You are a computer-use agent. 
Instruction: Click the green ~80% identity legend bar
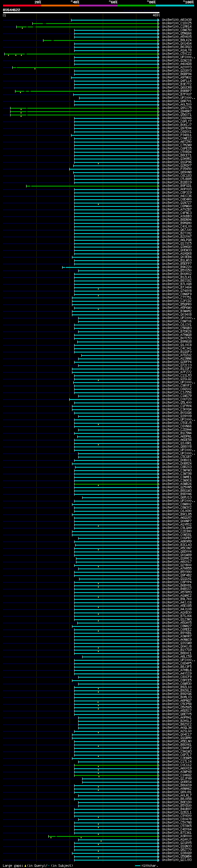(137, 6)
